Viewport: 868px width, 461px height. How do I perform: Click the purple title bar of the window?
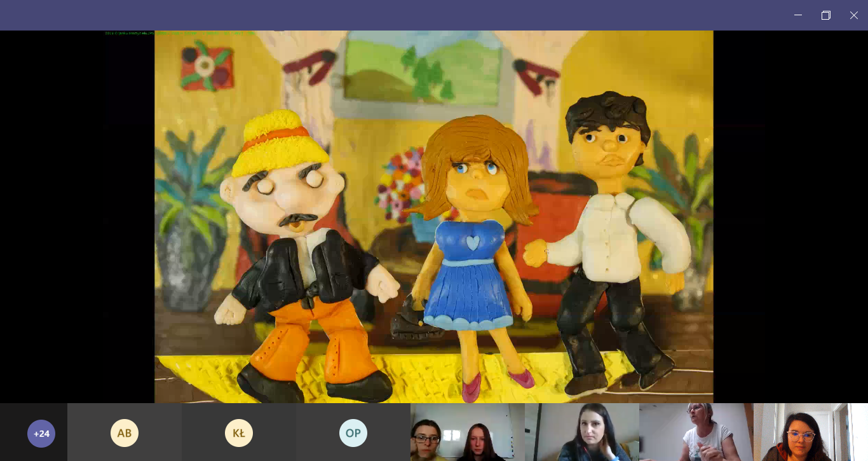pos(381,15)
